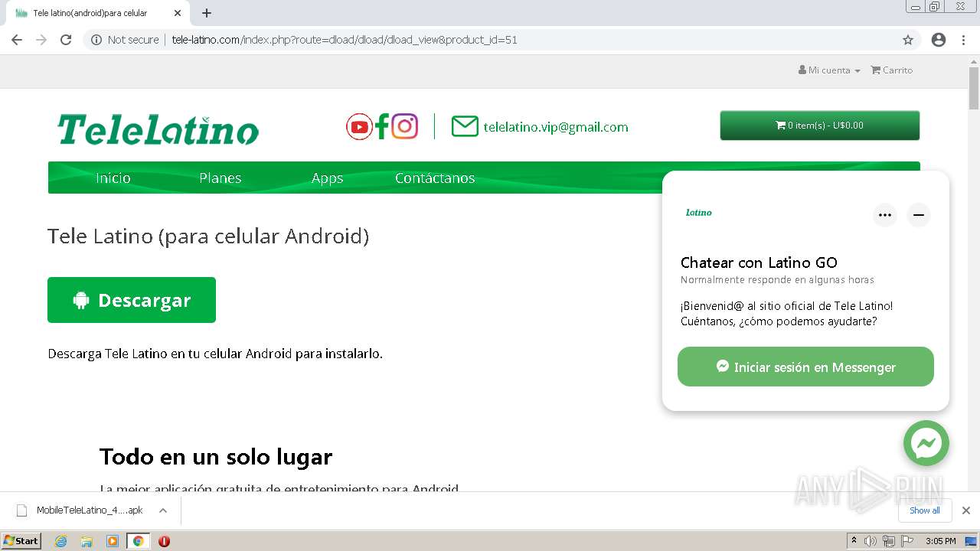
Task: Open Chrome's three-dot menu
Action: click(963, 40)
